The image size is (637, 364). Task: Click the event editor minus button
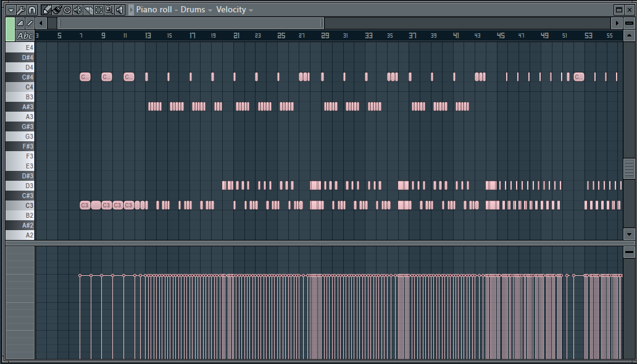629,252
